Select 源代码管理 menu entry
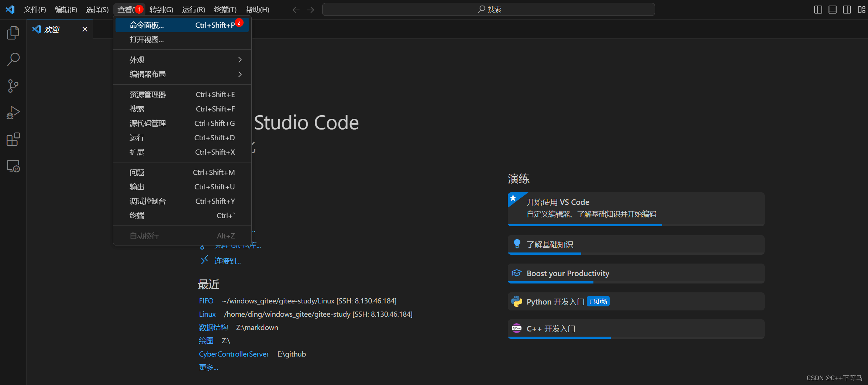Screen dimensions: 868x385 (x=182, y=123)
